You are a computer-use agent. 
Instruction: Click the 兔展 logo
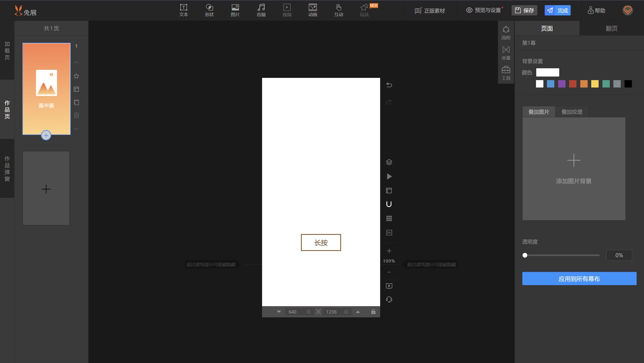[25, 11]
